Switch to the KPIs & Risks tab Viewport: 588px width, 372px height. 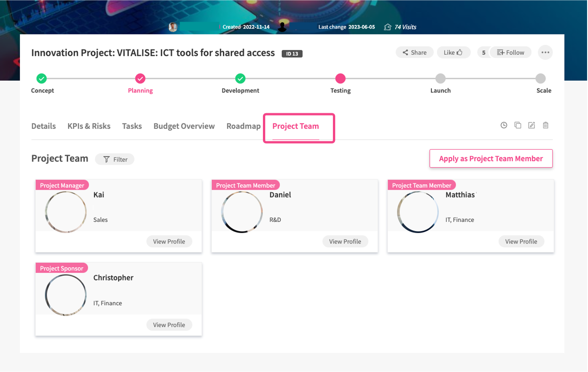pos(89,126)
